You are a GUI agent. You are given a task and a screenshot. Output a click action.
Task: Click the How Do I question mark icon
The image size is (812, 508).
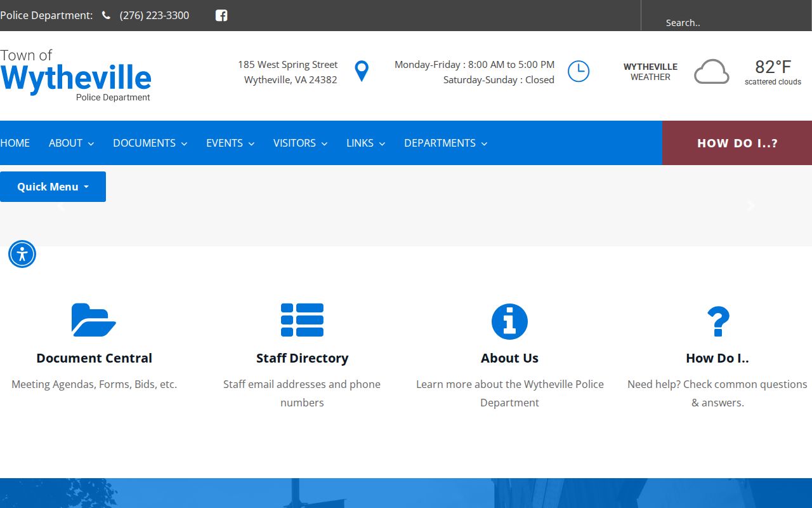click(x=718, y=322)
